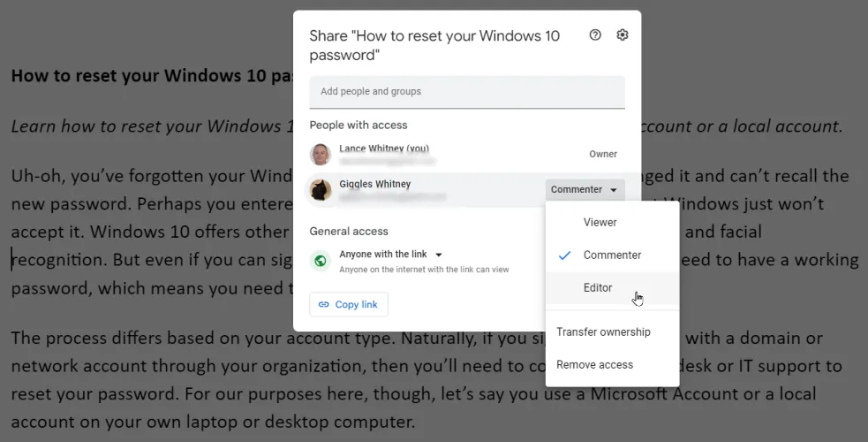This screenshot has height=442, width=868.
Task: Click the Owner label next to Lance
Action: pos(603,154)
